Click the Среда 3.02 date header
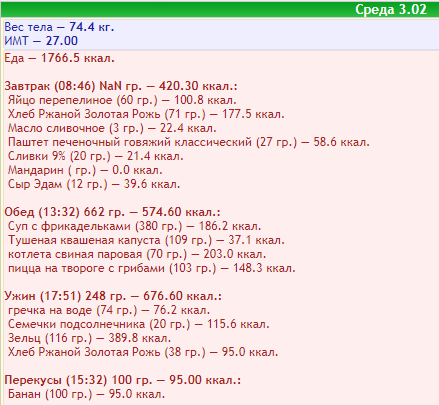The width and height of the screenshot is (439, 405). pyautogui.click(x=391, y=9)
